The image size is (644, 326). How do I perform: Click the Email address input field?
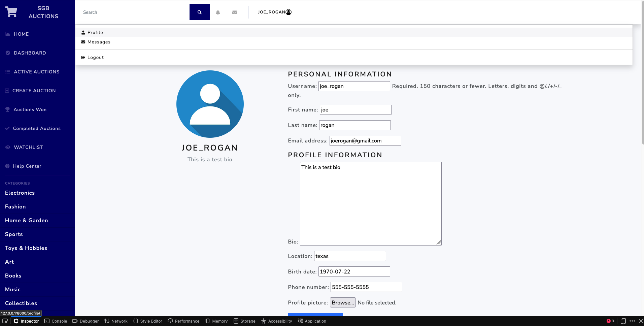pyautogui.click(x=365, y=141)
